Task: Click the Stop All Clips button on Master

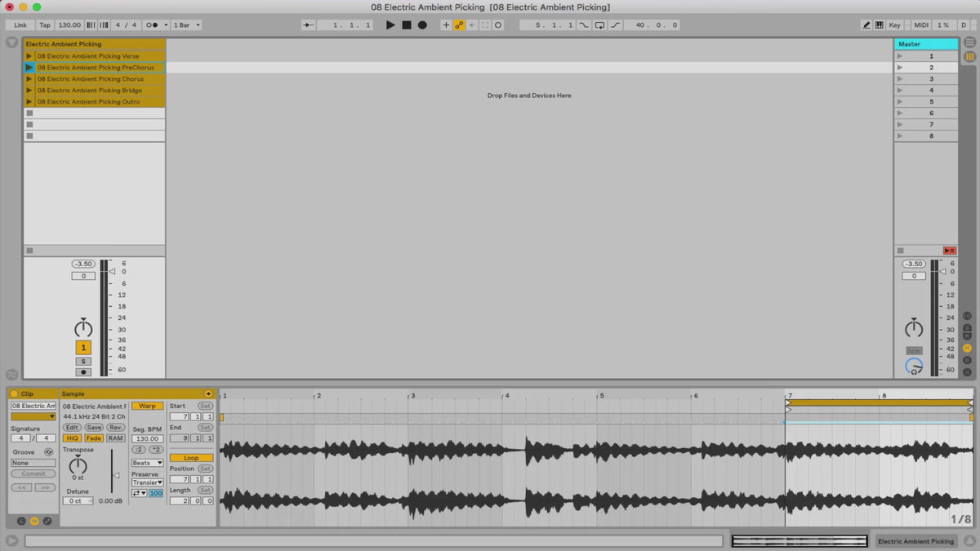Action: coord(949,251)
